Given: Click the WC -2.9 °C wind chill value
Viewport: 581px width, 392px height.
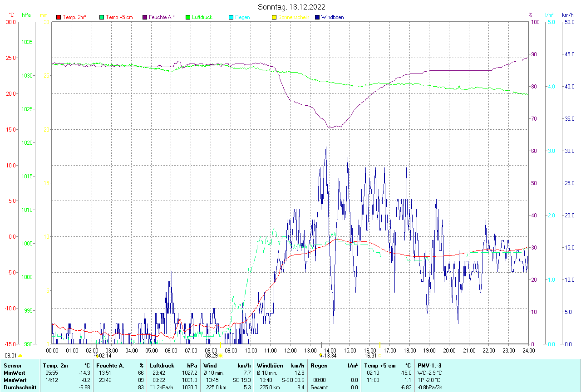Looking at the screenshot, I should [x=430, y=373].
